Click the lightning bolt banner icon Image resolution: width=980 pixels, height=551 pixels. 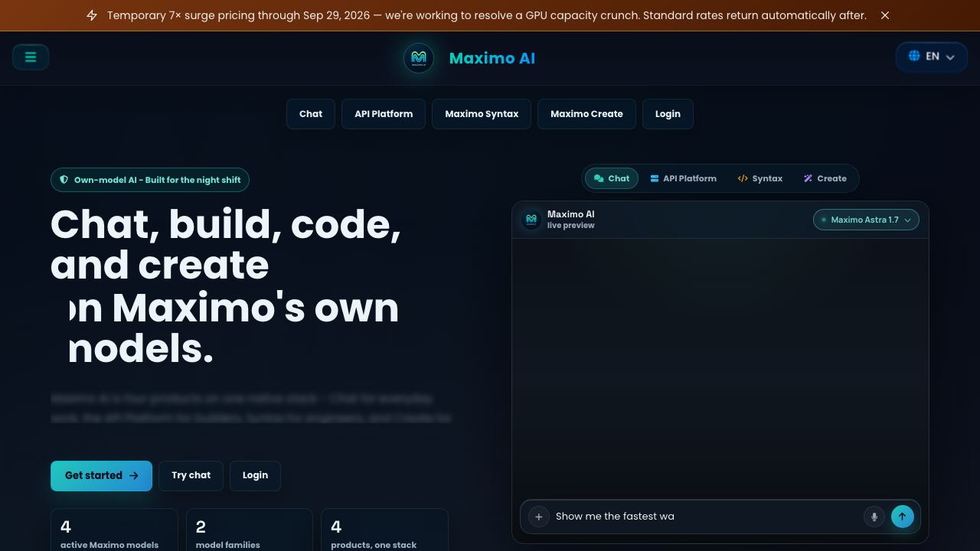pyautogui.click(x=92, y=15)
